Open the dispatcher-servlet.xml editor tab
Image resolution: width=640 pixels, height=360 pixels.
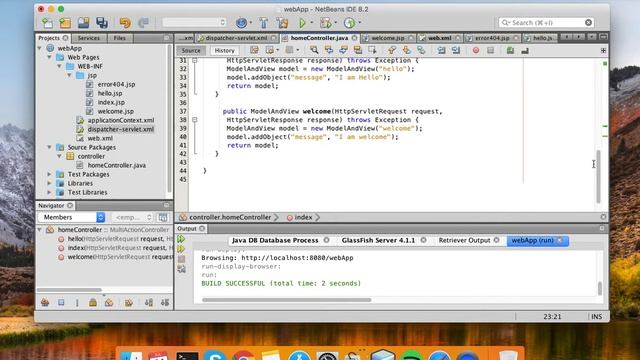[x=236, y=38]
